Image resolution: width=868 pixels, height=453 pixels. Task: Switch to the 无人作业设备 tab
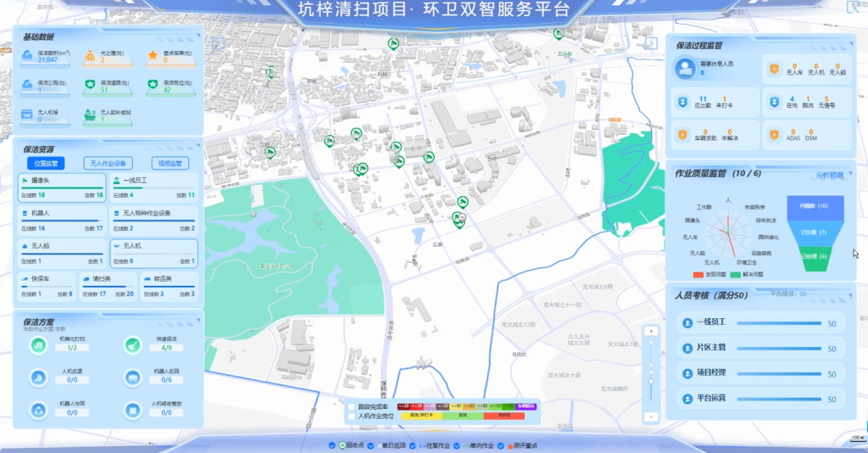(x=108, y=164)
